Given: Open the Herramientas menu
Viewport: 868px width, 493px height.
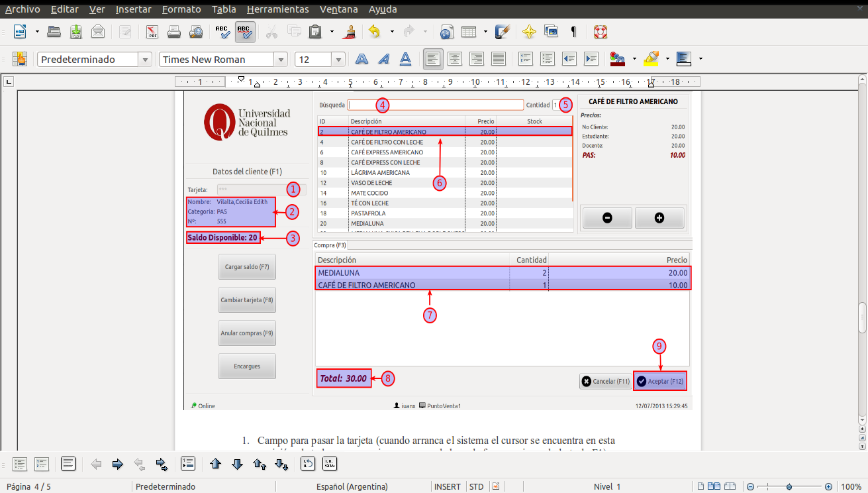Looking at the screenshot, I should 277,9.
